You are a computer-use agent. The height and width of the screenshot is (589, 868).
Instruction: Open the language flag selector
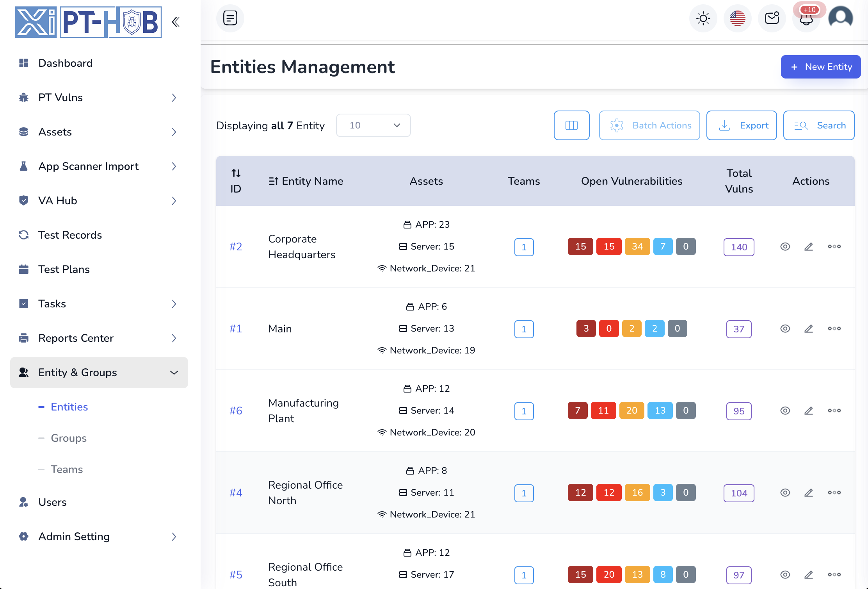737,18
